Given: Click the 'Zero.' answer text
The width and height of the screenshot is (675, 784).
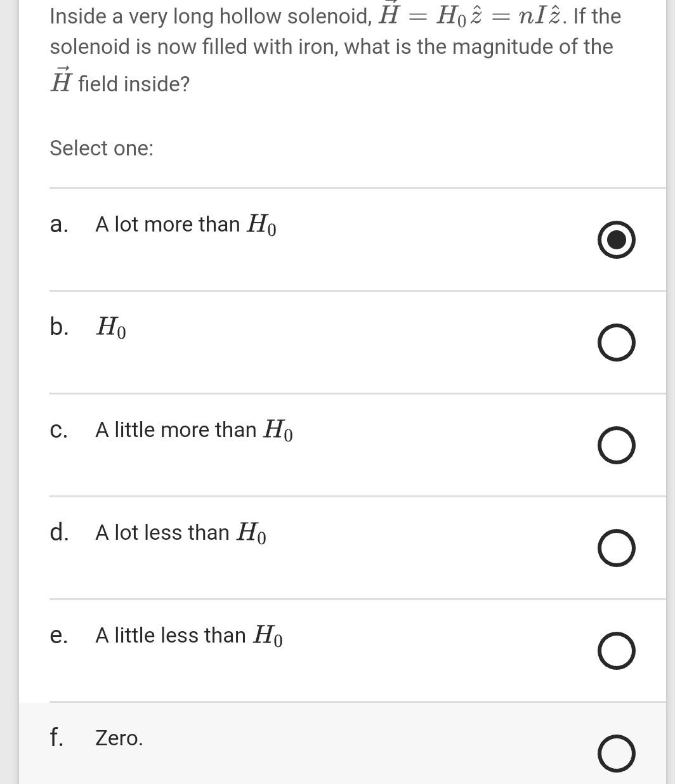Looking at the screenshot, I should (x=119, y=738).
